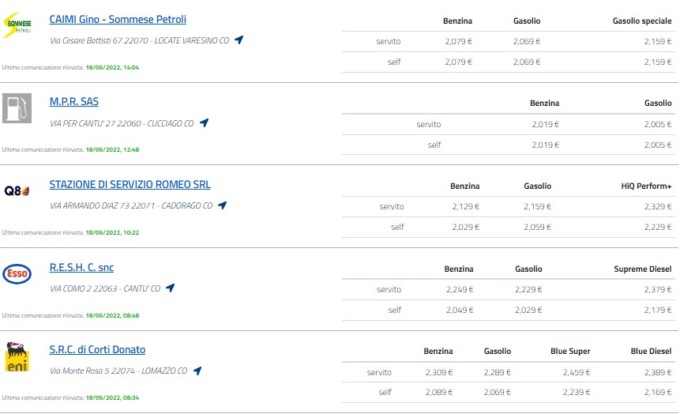
Task: Click navigation arrow beside Lomazzo address
Action: (197, 371)
